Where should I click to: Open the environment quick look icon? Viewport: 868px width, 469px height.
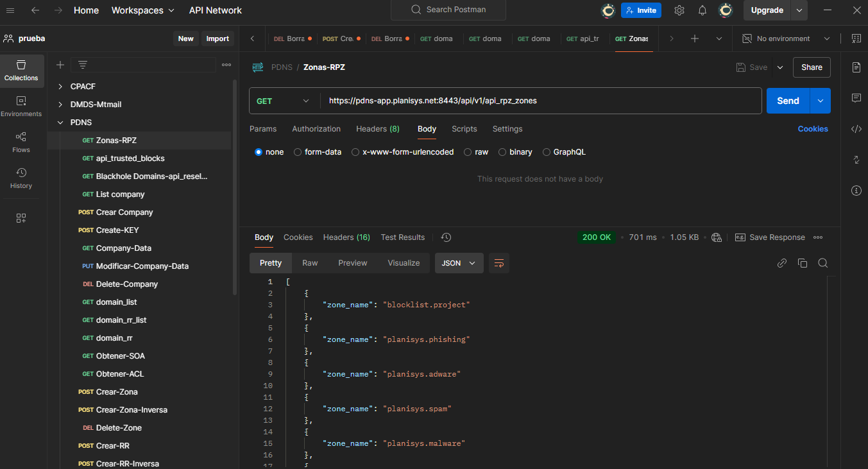[856, 38]
